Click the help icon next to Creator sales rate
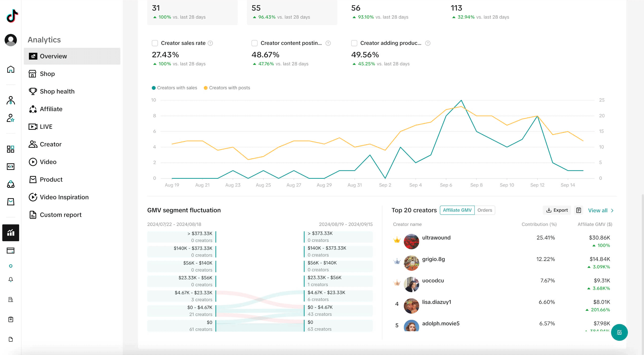The image size is (644, 355). pos(210,43)
